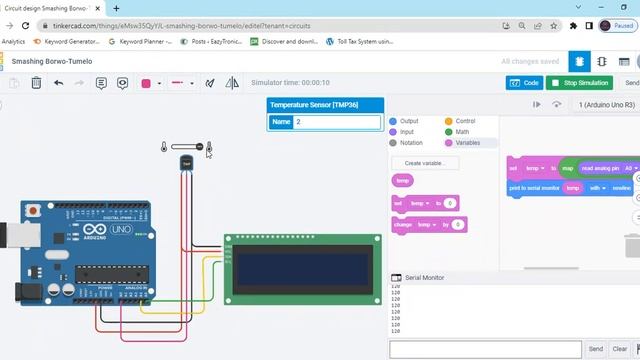Click the blocks panel horizontal scrollbar
The height and width of the screenshot is (360, 640).
coord(551,269)
